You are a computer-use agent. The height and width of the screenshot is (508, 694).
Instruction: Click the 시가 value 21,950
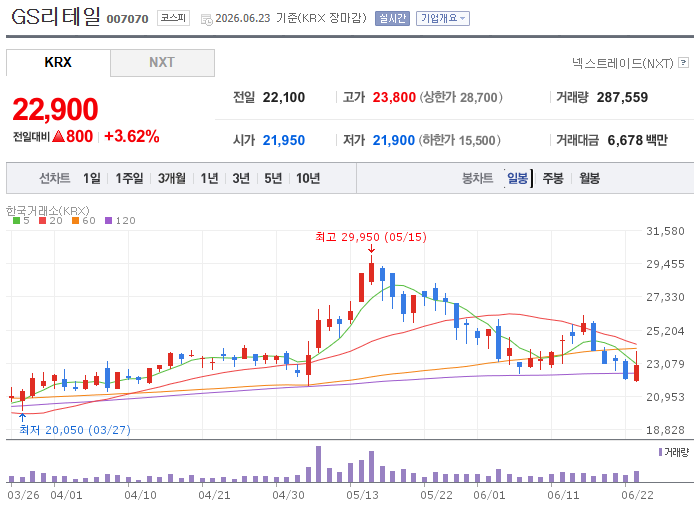[284, 140]
